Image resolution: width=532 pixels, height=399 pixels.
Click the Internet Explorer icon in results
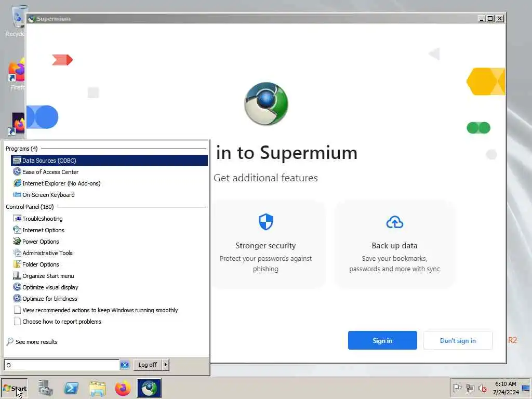click(x=17, y=183)
